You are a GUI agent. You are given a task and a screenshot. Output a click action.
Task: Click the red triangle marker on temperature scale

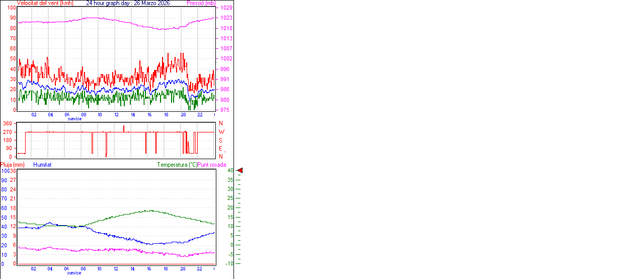240,171
